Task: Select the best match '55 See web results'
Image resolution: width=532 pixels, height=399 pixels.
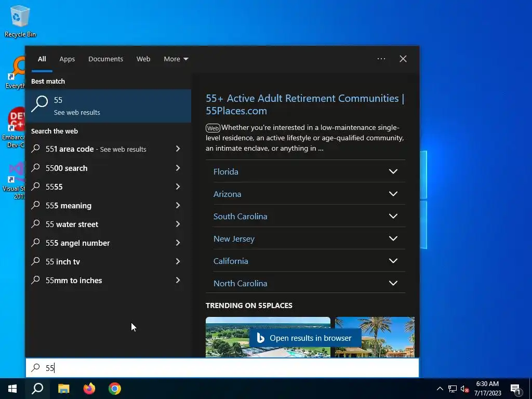Action: point(108,106)
